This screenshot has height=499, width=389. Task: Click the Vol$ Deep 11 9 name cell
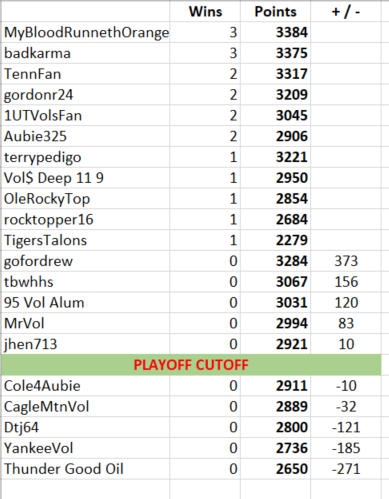coord(86,178)
